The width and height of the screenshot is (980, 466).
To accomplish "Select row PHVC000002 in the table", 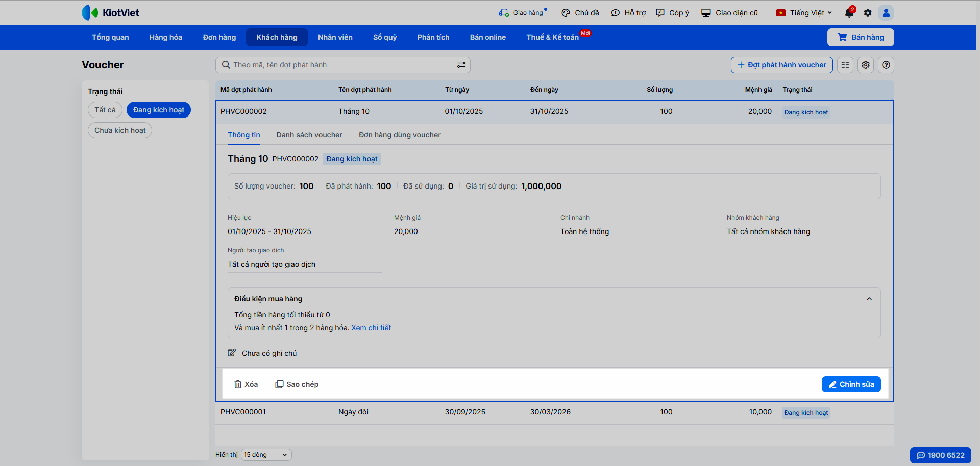I will pyautogui.click(x=554, y=112).
